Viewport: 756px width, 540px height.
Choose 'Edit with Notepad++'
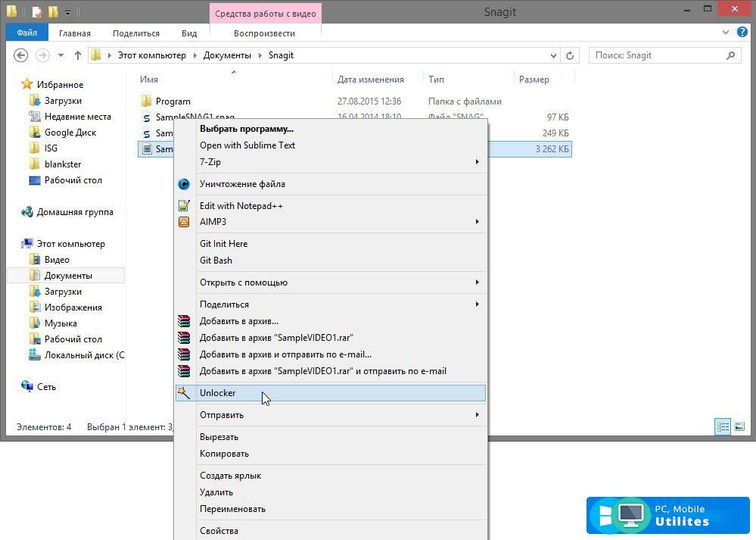coord(331,205)
